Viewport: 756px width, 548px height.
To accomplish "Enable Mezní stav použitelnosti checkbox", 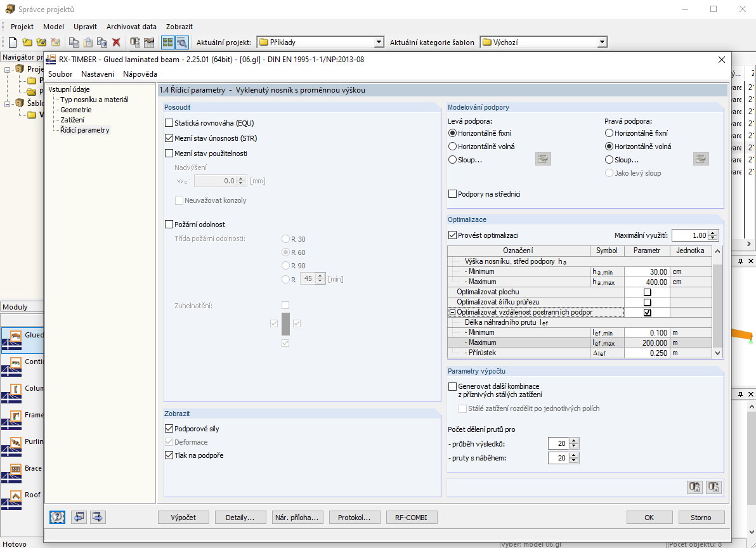I will click(x=169, y=153).
